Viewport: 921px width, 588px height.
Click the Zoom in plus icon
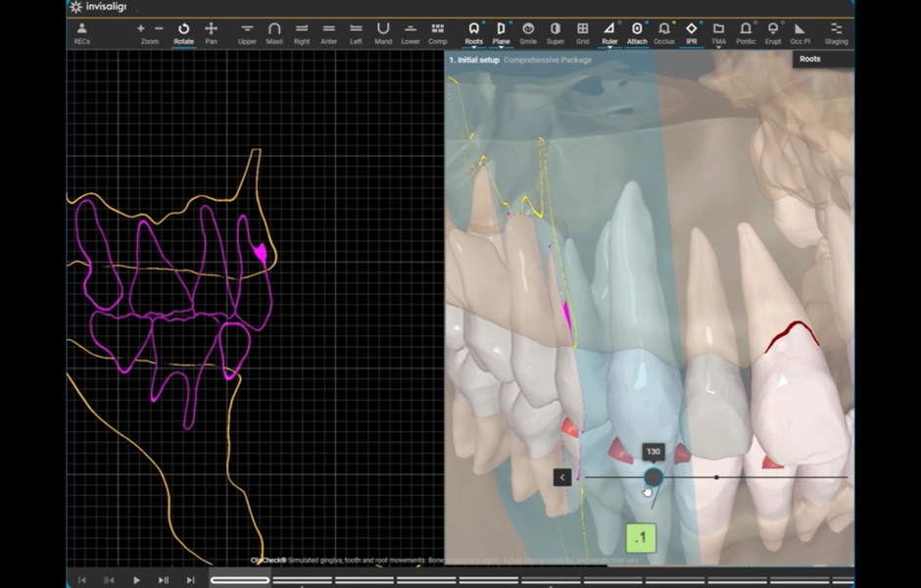click(141, 29)
